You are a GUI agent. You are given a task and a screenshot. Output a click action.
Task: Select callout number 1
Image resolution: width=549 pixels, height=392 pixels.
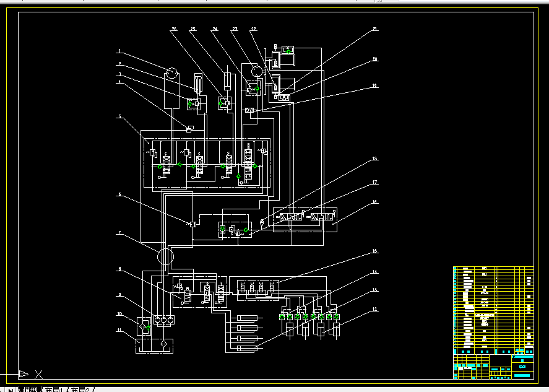[119, 51]
